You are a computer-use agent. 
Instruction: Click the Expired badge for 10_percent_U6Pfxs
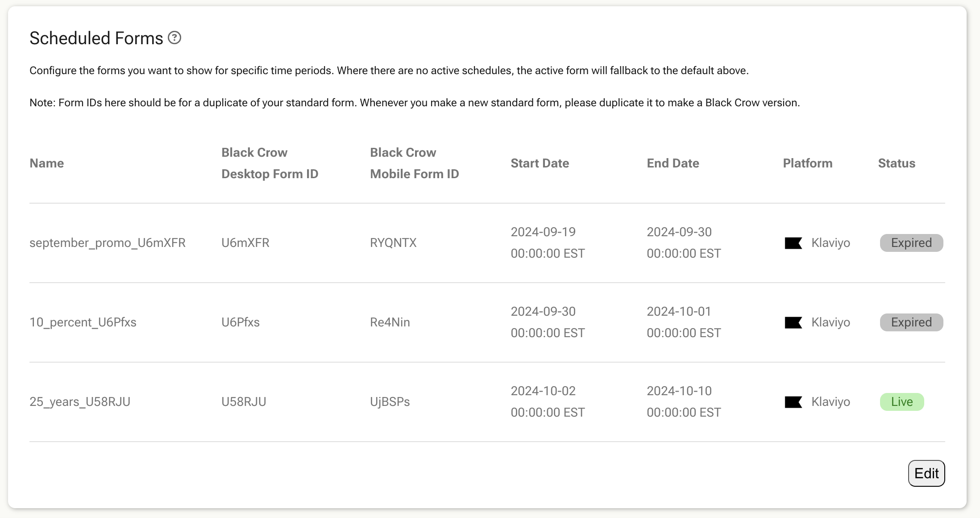(x=911, y=322)
